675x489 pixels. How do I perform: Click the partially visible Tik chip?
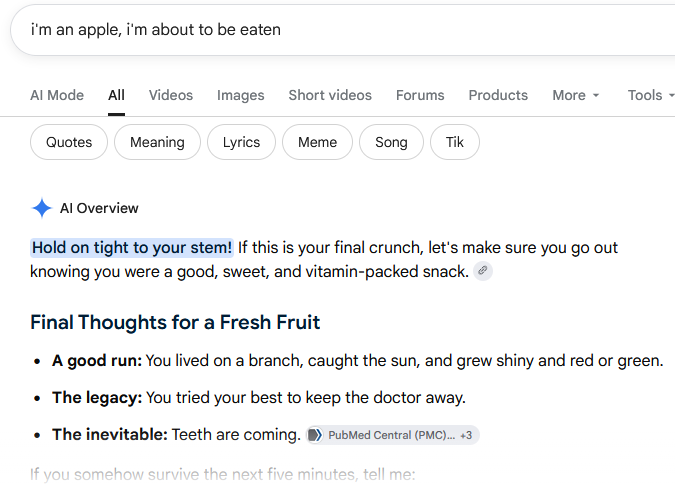pos(455,142)
